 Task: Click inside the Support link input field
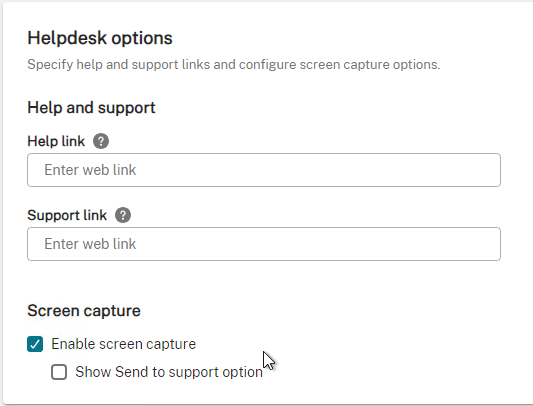tap(264, 244)
